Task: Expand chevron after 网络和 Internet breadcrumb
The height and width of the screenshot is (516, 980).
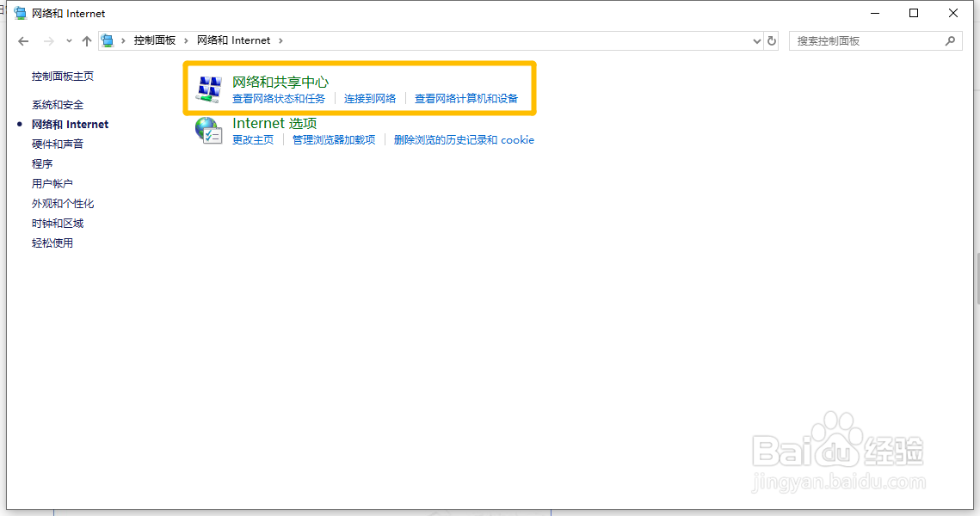Action: [x=280, y=40]
